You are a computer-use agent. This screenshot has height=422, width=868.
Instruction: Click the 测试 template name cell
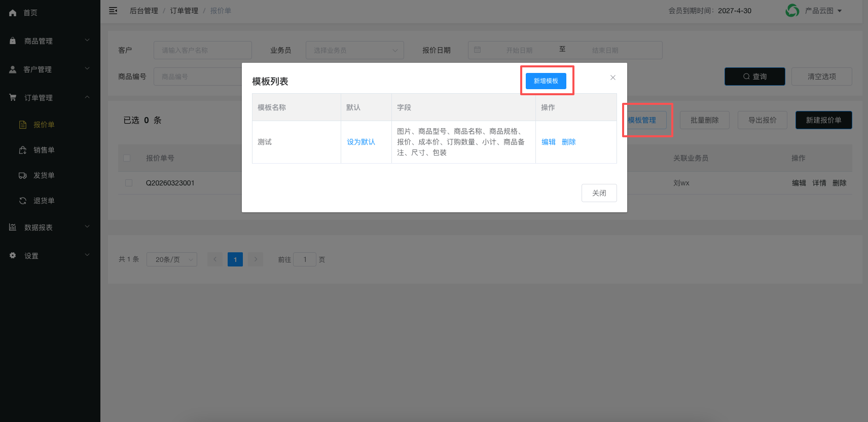click(265, 142)
